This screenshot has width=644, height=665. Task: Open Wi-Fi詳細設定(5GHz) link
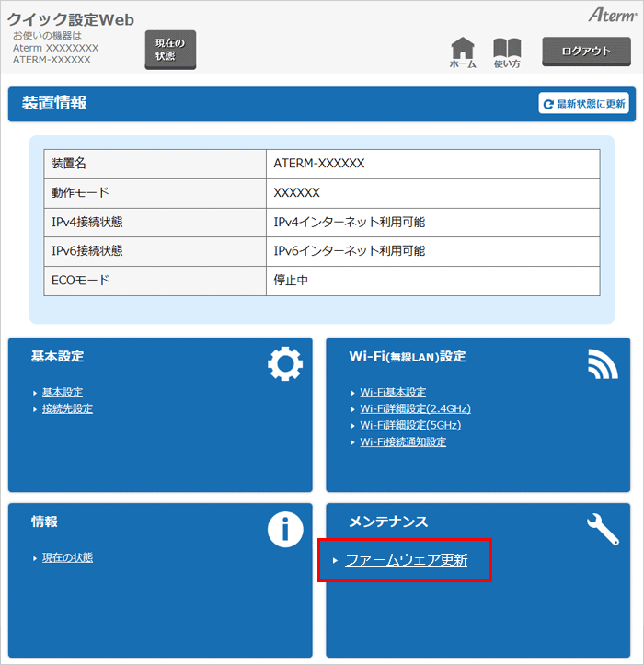410,425
